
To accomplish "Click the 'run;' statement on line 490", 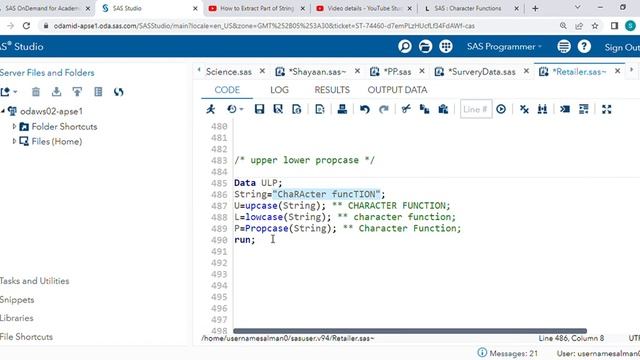I will tap(244, 240).
